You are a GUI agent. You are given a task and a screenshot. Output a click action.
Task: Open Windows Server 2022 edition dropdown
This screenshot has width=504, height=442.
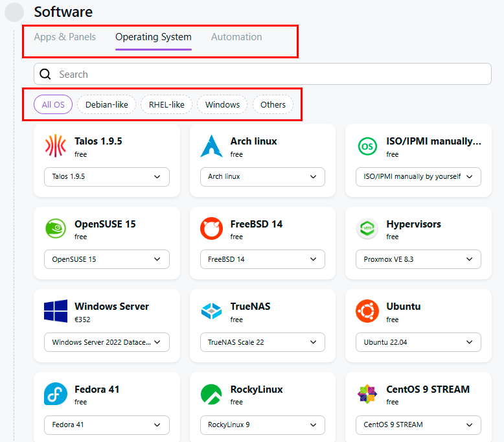(x=106, y=342)
